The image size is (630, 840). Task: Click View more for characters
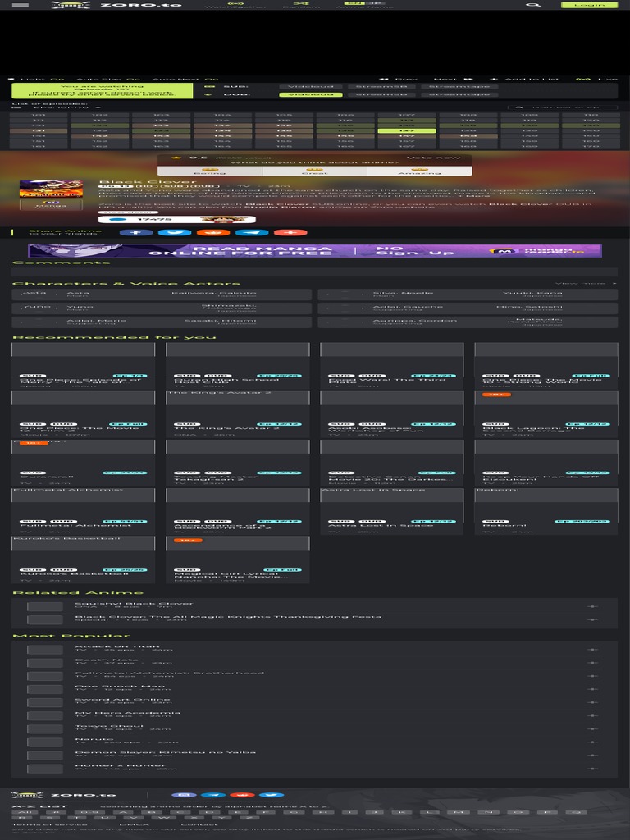586,283
